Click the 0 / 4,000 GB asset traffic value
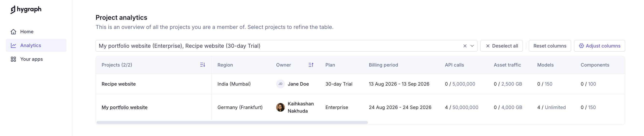 point(508,107)
